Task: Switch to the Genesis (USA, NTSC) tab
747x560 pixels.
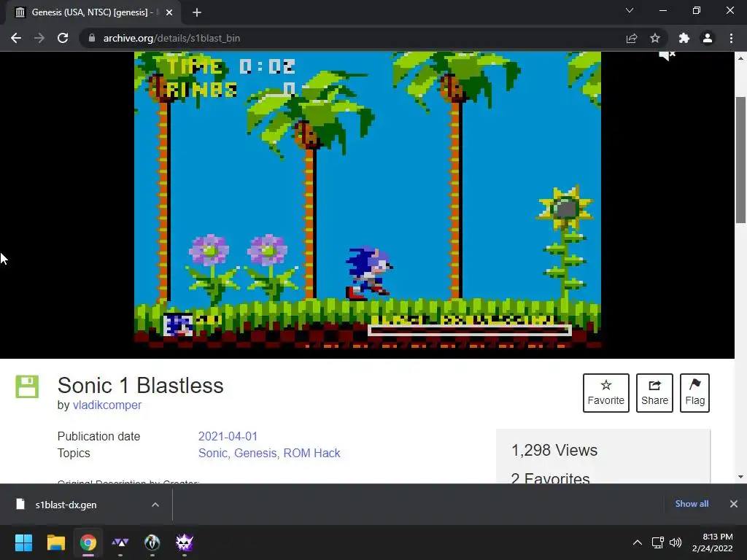Action: coord(90,12)
